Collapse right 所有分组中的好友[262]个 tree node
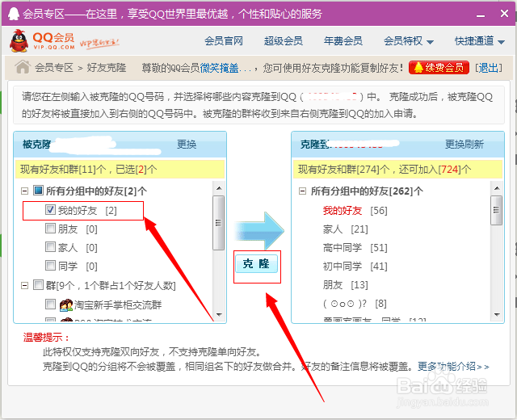Viewport: 517px width, 420px height. [x=302, y=191]
